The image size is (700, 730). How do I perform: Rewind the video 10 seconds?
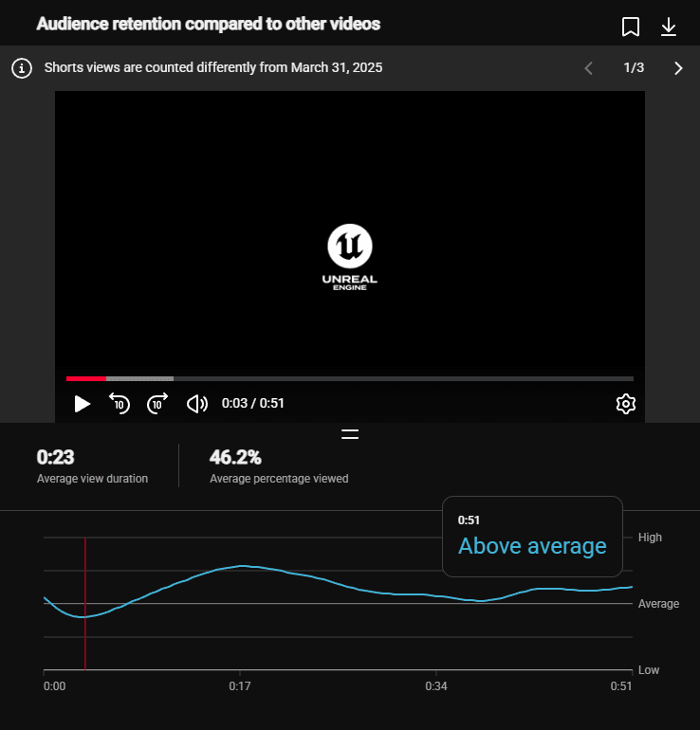[x=120, y=403]
